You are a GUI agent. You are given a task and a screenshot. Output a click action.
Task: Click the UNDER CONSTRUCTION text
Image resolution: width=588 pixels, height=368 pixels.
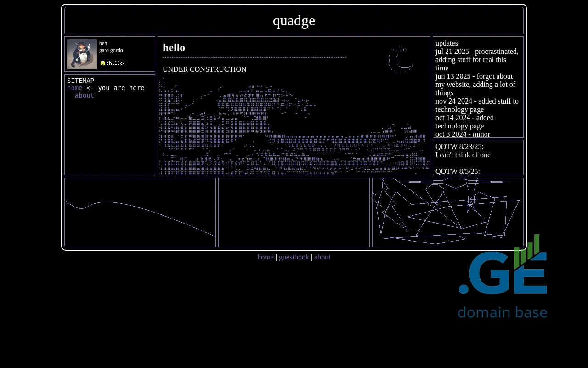coord(204,69)
